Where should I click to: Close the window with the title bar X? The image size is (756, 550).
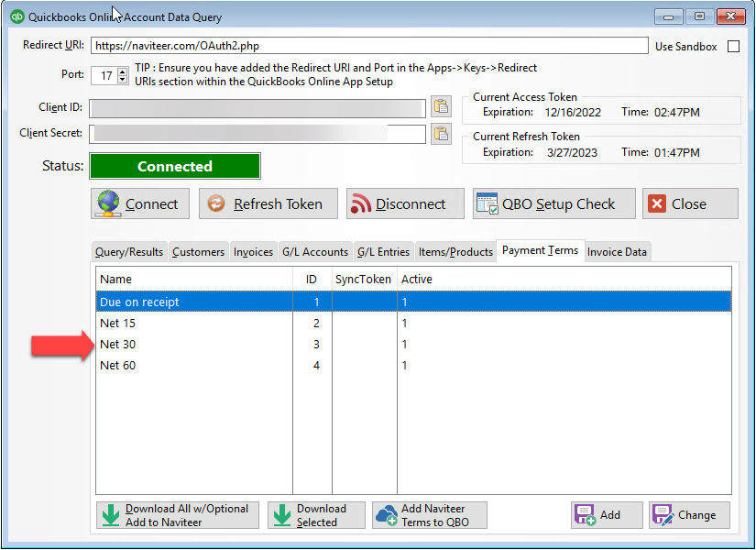[x=730, y=16]
